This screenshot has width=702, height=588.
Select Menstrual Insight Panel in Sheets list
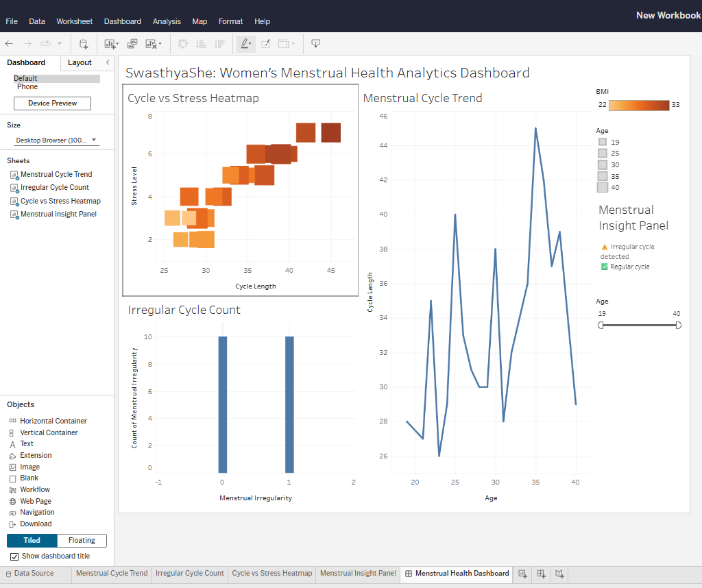point(58,215)
